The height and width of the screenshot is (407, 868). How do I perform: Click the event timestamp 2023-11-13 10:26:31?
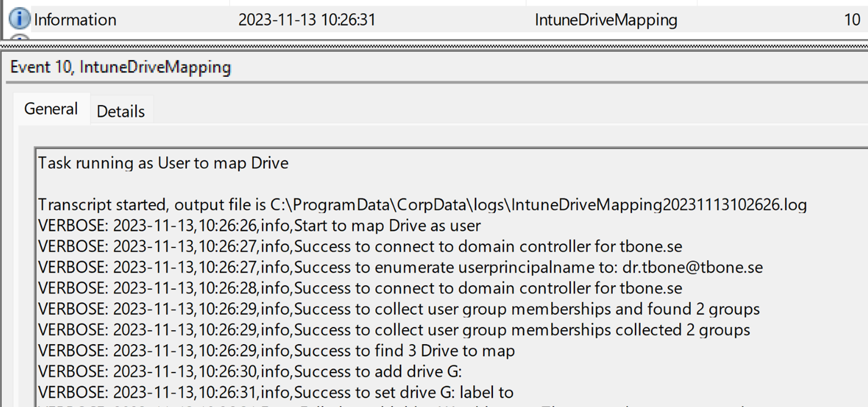click(x=306, y=20)
